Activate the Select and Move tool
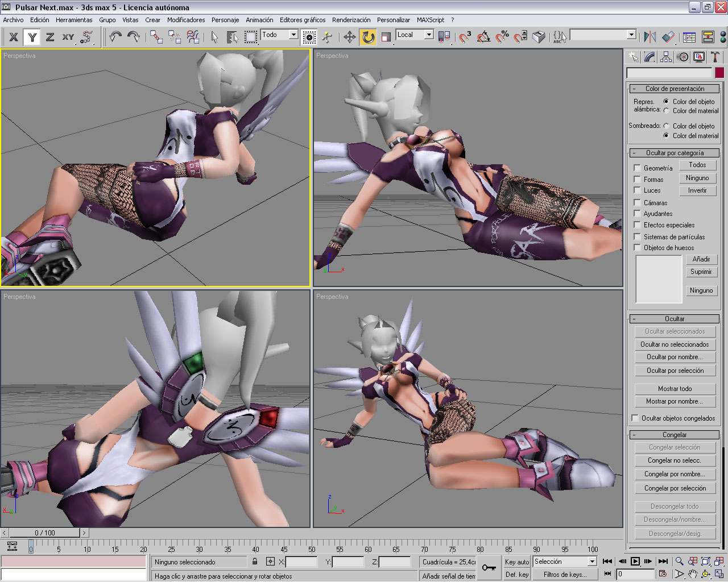The image size is (728, 582). click(x=349, y=38)
